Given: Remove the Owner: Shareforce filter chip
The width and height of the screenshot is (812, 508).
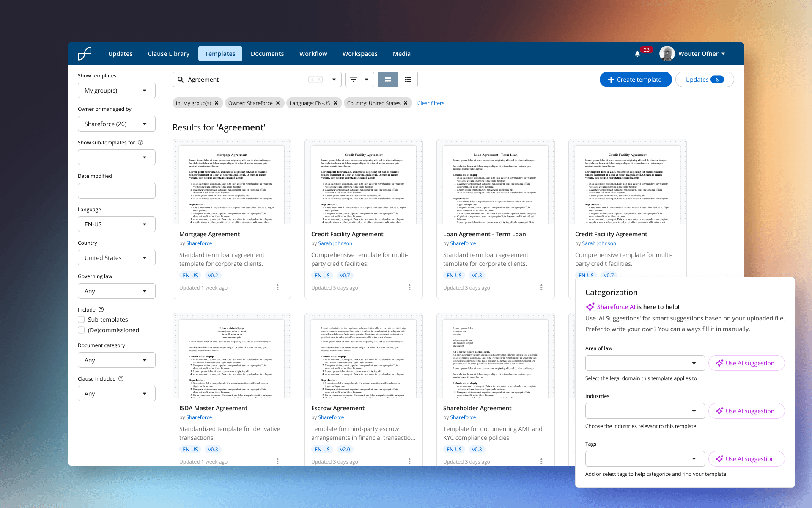Looking at the screenshot, I should coord(278,103).
